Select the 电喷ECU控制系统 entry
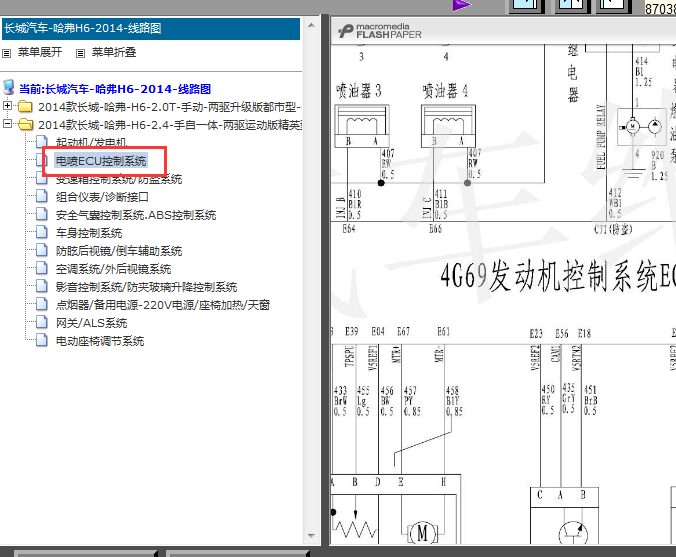Image resolution: width=676 pixels, height=557 pixels. (x=101, y=161)
